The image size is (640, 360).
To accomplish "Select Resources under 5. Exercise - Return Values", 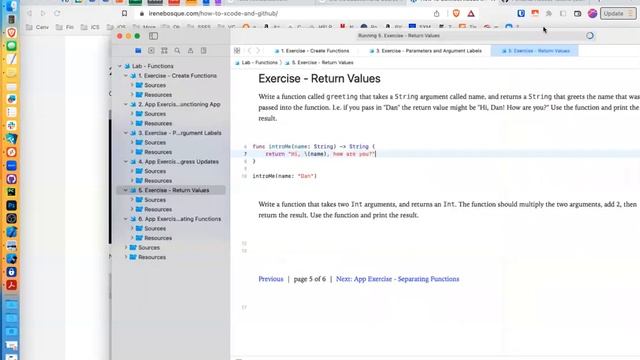I will tap(158, 209).
